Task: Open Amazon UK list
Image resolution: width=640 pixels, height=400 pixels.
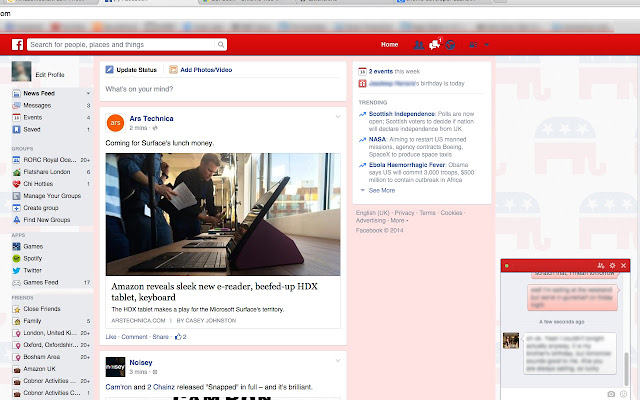Action: point(39,369)
